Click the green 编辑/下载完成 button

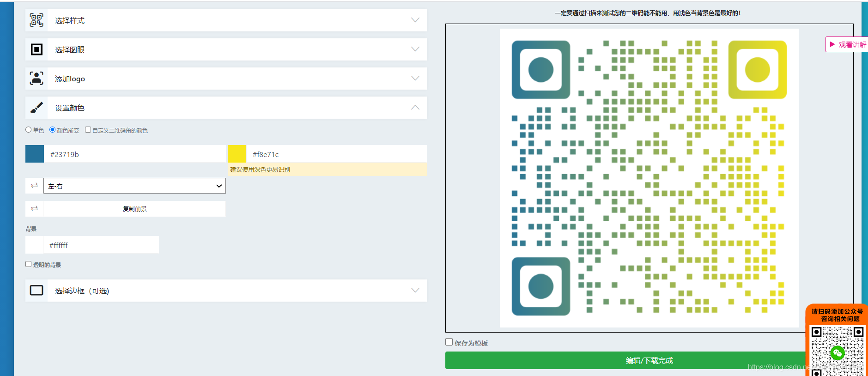(649, 360)
